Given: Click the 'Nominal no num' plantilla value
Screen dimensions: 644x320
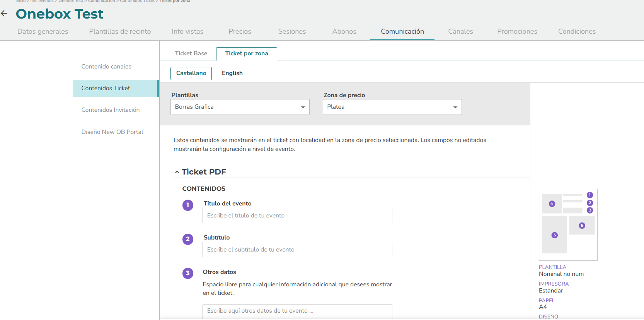Looking at the screenshot, I should [561, 274].
